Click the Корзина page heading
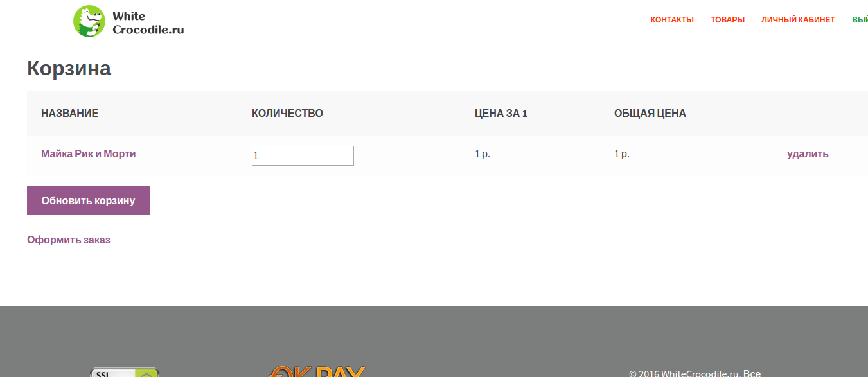The height and width of the screenshot is (377, 868). (x=69, y=68)
